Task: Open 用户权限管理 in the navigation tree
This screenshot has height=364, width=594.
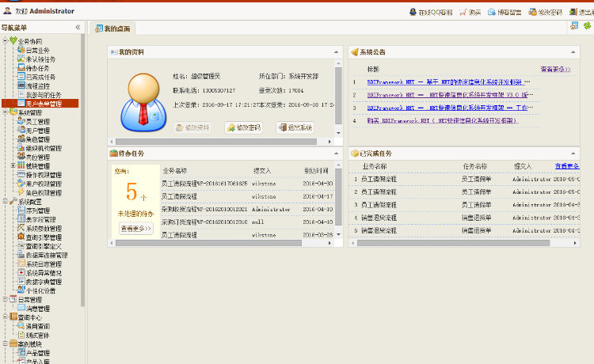Action: (x=44, y=184)
